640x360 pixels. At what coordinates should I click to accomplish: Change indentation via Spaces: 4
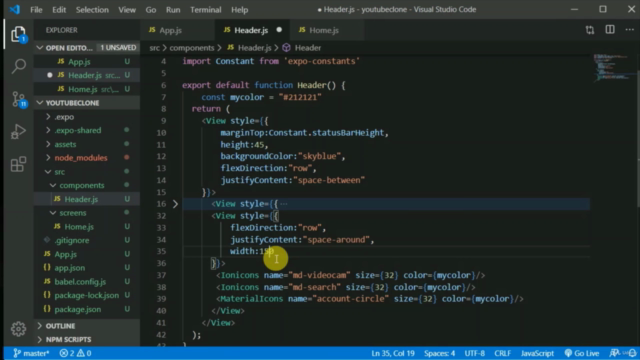(439, 353)
